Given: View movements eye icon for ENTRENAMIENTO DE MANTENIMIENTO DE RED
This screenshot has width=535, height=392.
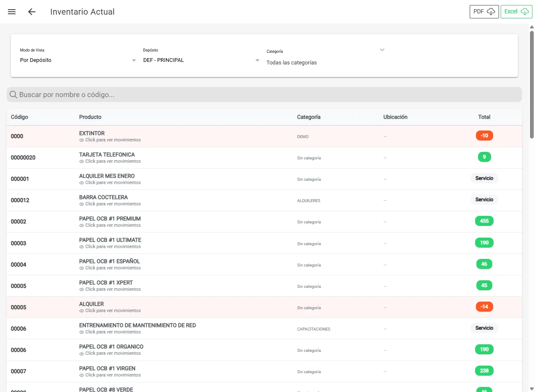Looking at the screenshot, I should pos(82,332).
